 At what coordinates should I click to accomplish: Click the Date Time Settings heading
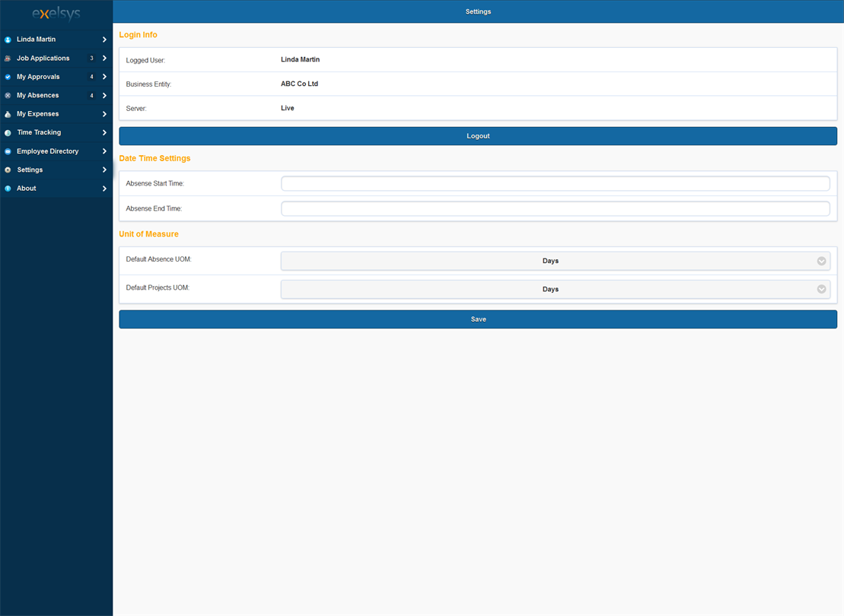(x=155, y=159)
